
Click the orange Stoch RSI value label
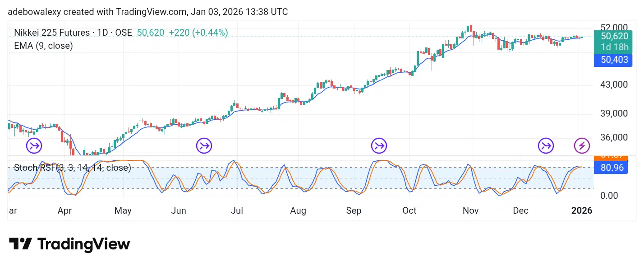[x=611, y=157]
